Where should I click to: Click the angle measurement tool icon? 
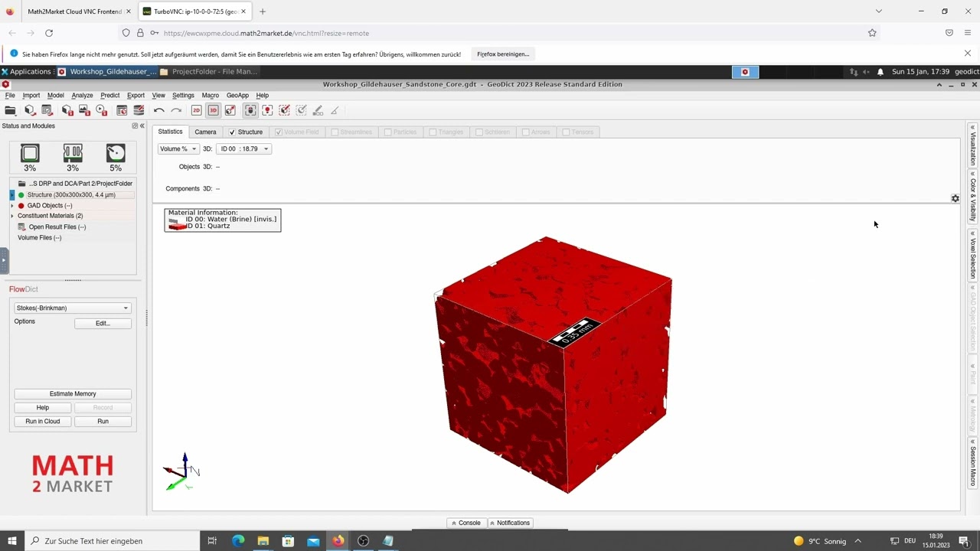(x=335, y=110)
